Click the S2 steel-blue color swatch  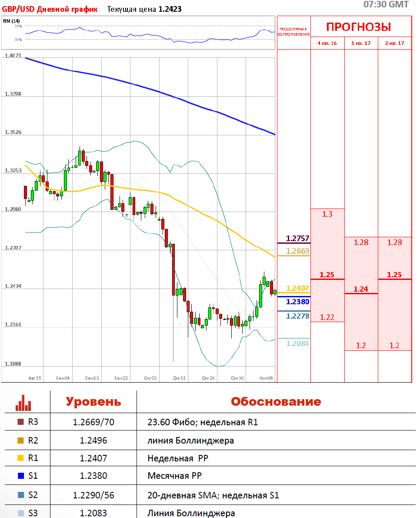(x=21, y=495)
